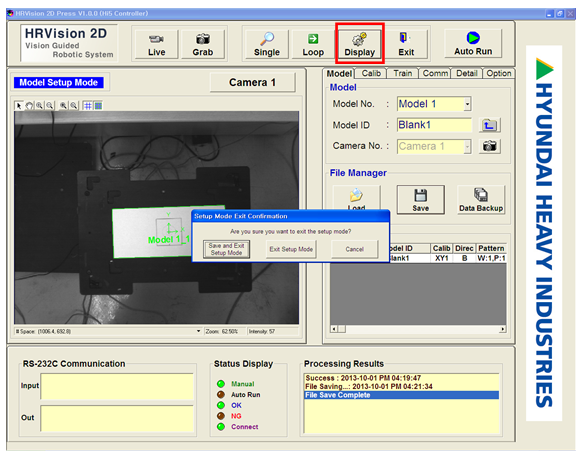Viewport: 580px width, 455px height.
Task: Run a Single search
Action: click(267, 45)
